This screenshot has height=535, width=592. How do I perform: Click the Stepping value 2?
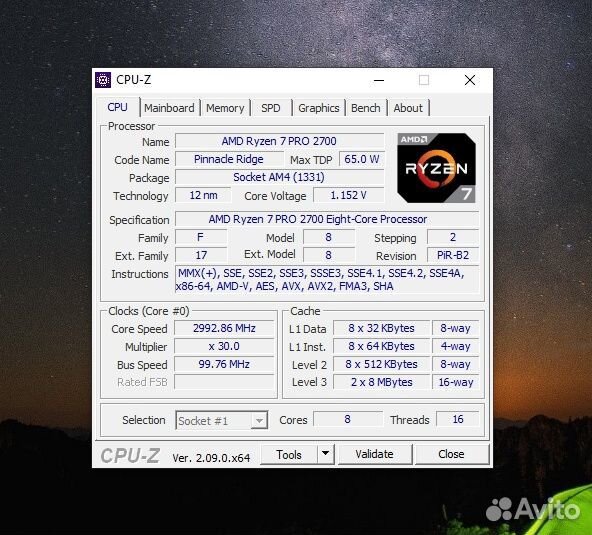(453, 237)
